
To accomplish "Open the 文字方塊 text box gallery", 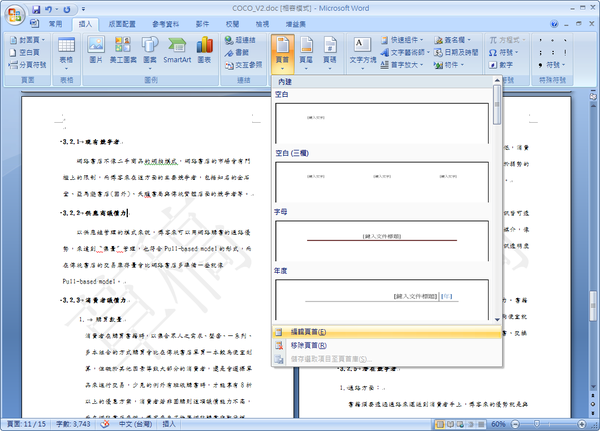I will [363, 54].
